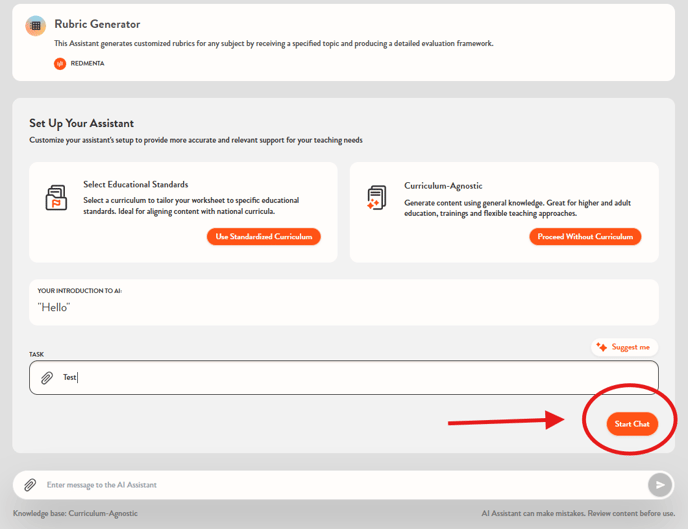Click the Knowledge base: Curriculum-Agnostic label
Viewport: 688px width, 529px height.
tap(75, 513)
